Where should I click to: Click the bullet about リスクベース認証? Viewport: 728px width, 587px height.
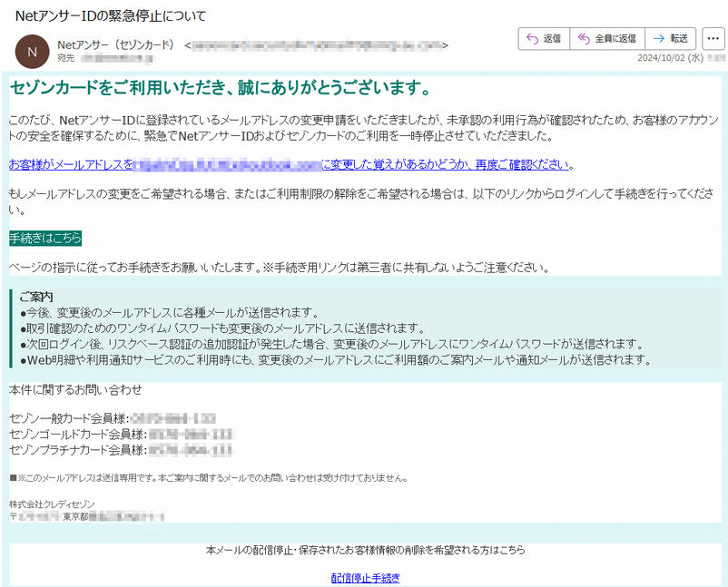332,345
